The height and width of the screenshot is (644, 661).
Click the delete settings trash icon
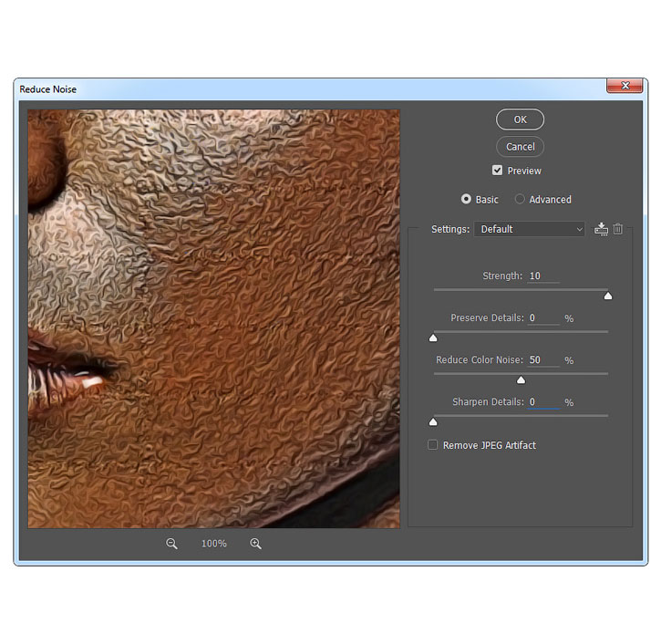[617, 229]
